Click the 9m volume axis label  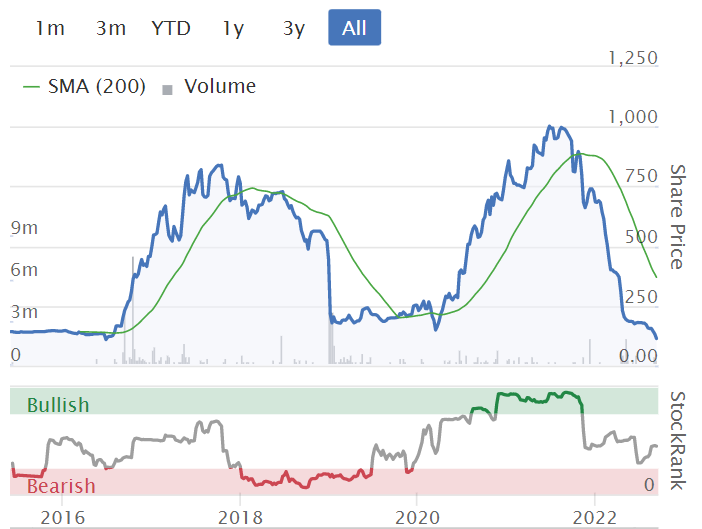(25, 228)
